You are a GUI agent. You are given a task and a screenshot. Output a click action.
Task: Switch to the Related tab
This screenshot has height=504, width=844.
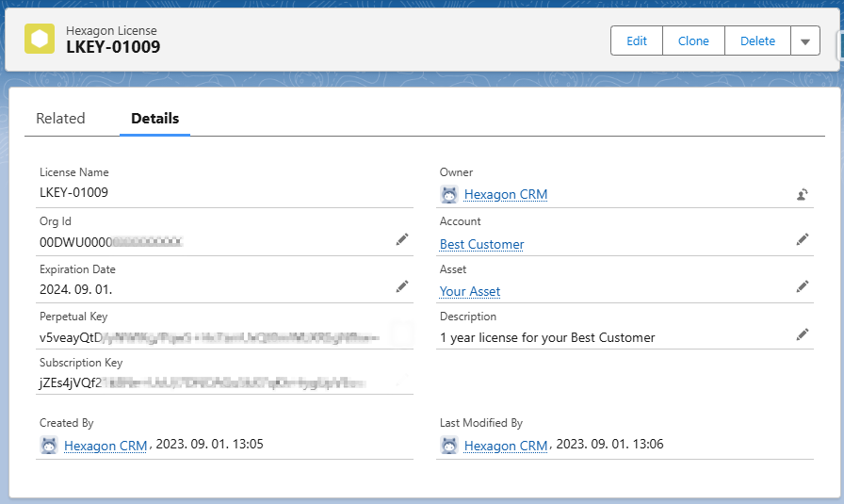pos(60,119)
